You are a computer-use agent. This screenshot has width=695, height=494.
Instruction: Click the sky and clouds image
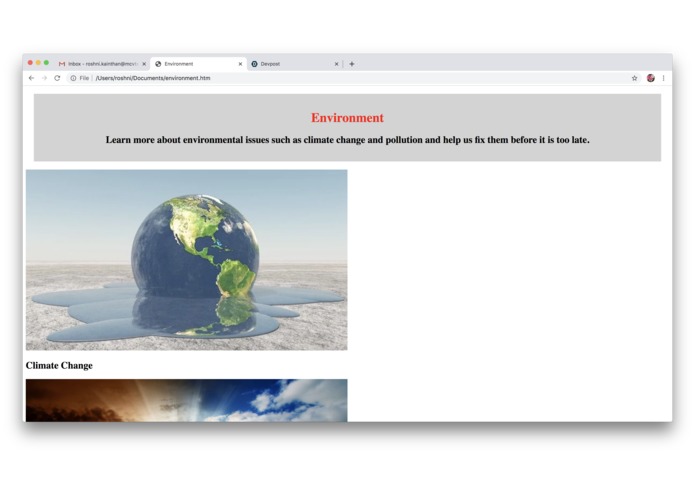(x=187, y=400)
